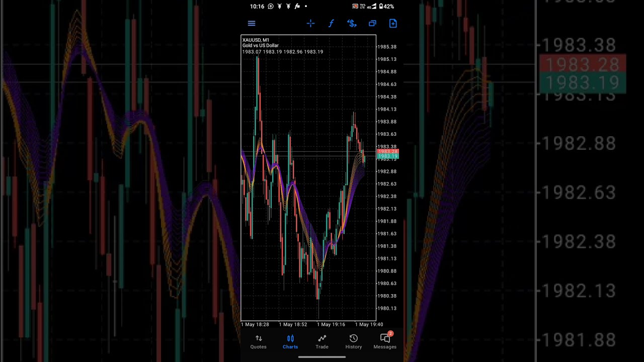This screenshot has height=362, width=644.
Task: Open new order document icon
Action: 393,23
